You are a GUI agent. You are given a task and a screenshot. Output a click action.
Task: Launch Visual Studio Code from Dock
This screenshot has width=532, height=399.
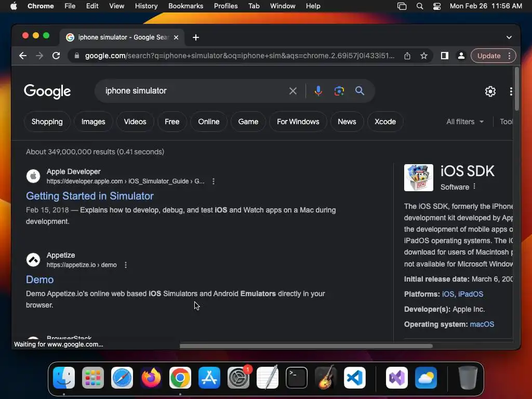coord(354,378)
